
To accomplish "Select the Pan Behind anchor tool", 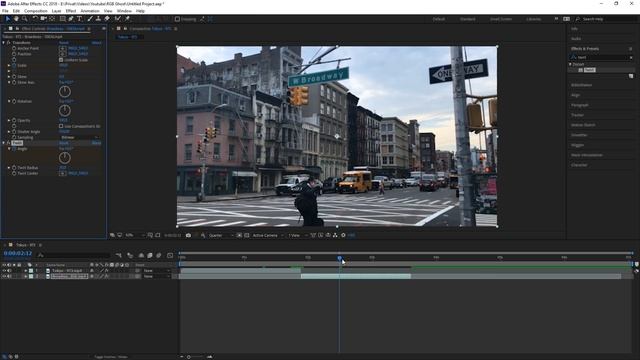I will 52,19.
